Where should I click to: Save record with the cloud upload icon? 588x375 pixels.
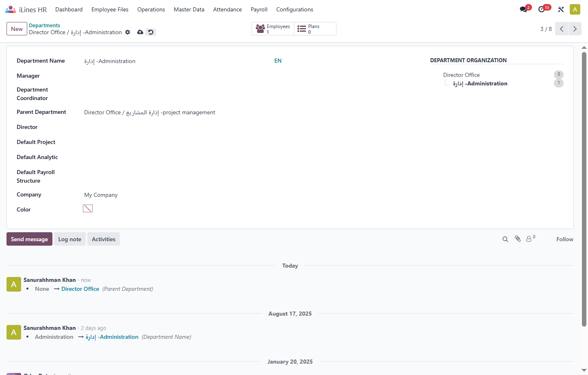tap(140, 32)
